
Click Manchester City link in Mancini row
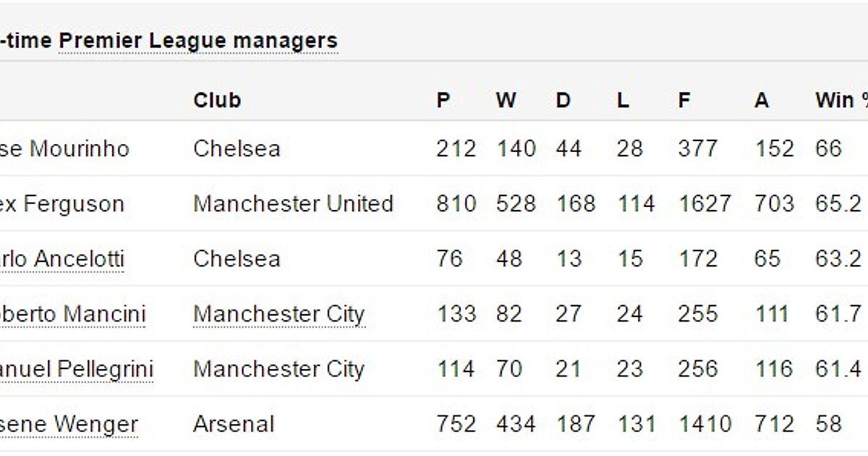click(x=278, y=314)
